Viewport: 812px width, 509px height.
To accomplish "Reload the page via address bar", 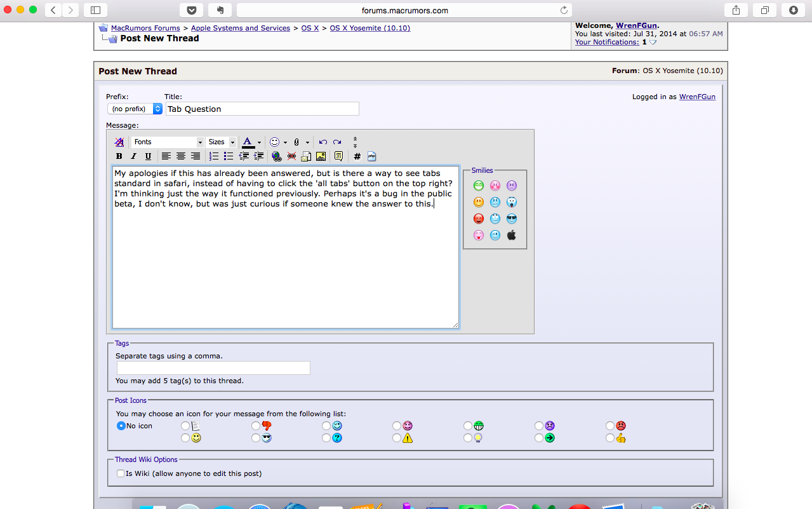I will [x=563, y=10].
